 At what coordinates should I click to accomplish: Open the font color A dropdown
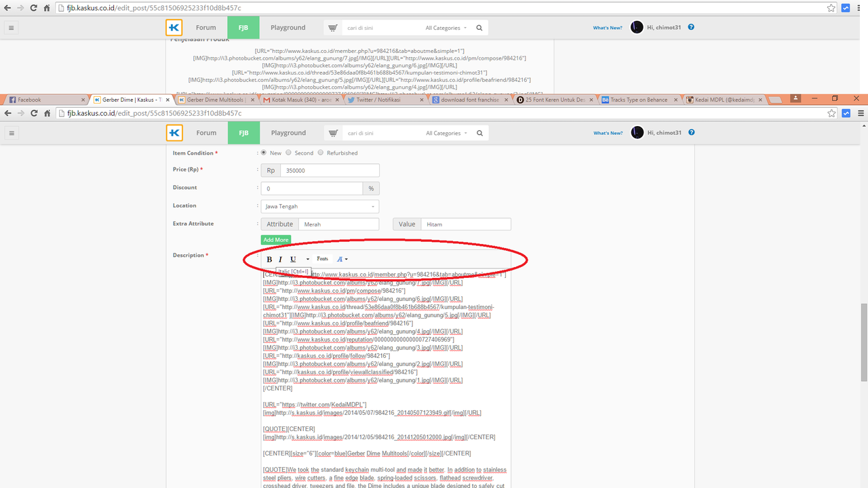[x=342, y=259]
